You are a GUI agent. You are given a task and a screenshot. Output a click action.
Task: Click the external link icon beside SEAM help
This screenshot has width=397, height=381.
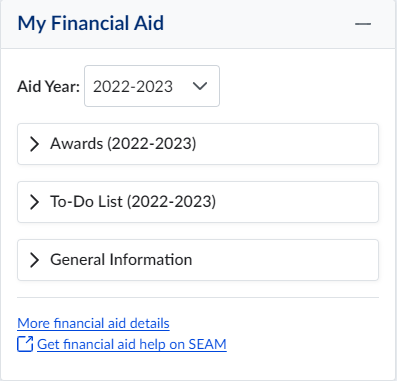[25, 344]
